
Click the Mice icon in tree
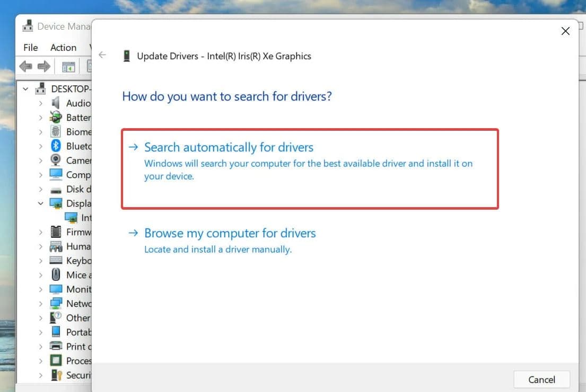pyautogui.click(x=56, y=275)
